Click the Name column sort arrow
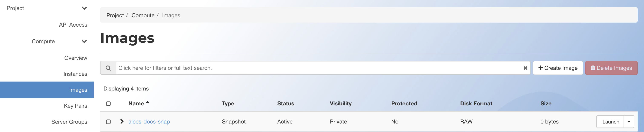The image size is (644, 132). [x=148, y=102]
